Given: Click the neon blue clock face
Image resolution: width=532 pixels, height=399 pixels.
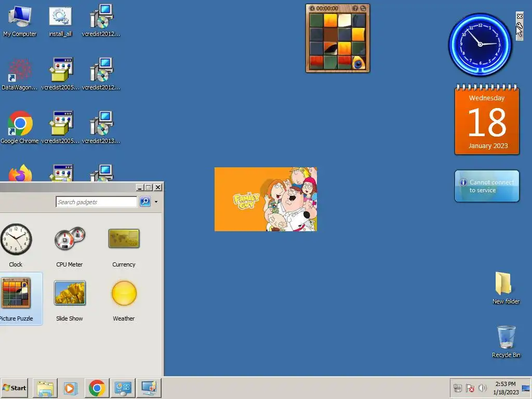Looking at the screenshot, I should pyautogui.click(x=480, y=45).
